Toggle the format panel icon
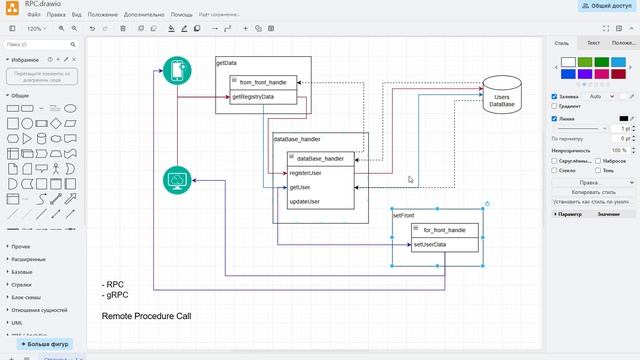 pyautogui.click(x=619, y=29)
